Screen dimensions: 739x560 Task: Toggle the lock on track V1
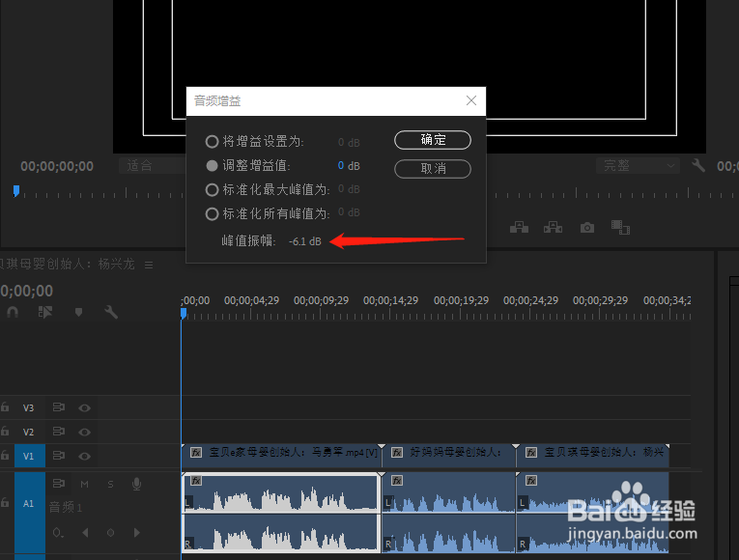pos(5,456)
